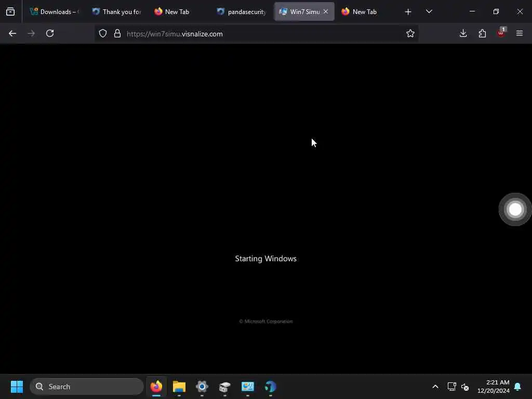The width and height of the screenshot is (532, 399).
Task: View site security padlock info
Action: 117,33
